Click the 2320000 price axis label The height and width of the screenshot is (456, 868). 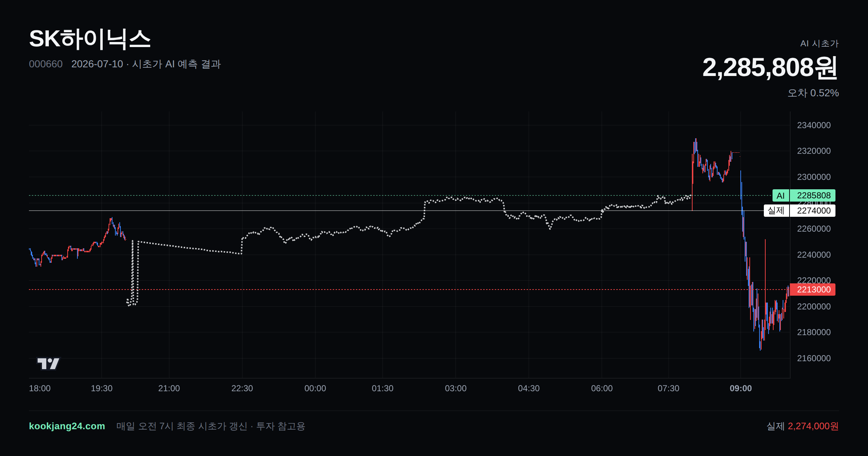[x=814, y=151]
